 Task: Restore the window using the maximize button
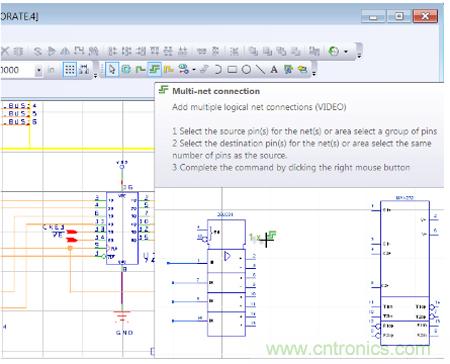[399, 16]
